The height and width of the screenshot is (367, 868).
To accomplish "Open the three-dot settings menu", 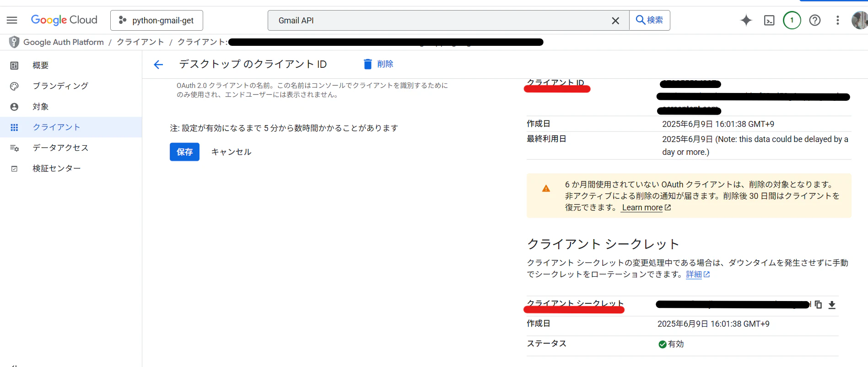I will pos(838,20).
